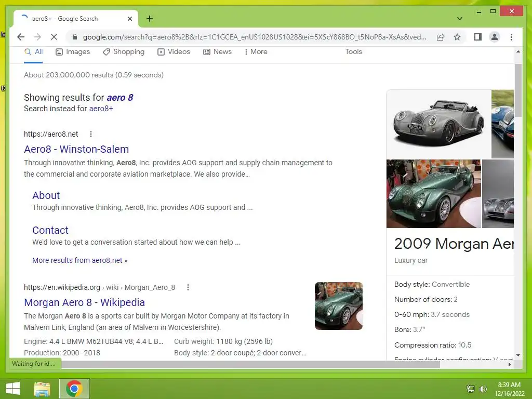The image size is (532, 399).
Task: Open Morgan Aero 8 - Wikipedia result
Action: [85, 303]
